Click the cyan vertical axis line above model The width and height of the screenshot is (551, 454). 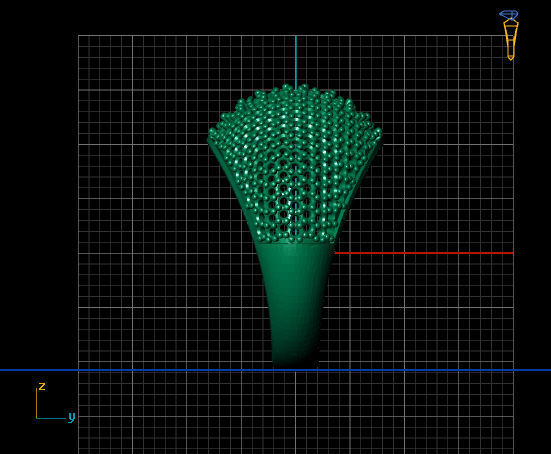pos(296,62)
